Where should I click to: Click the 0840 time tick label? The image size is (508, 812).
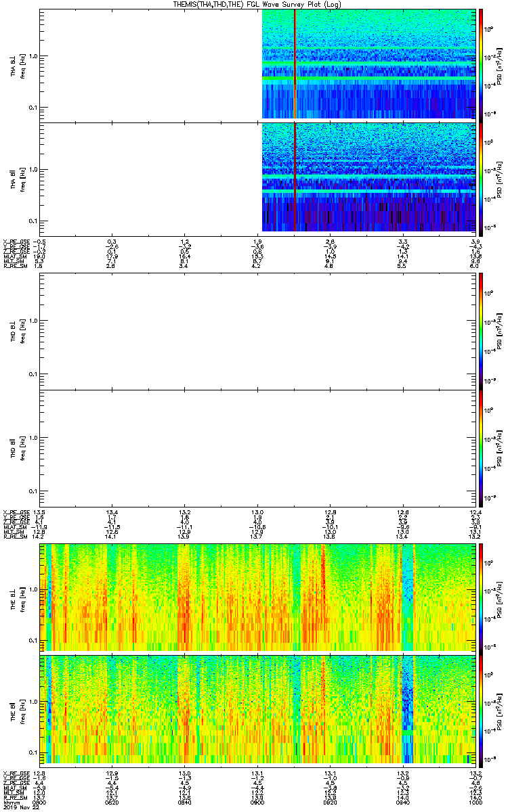tap(184, 803)
